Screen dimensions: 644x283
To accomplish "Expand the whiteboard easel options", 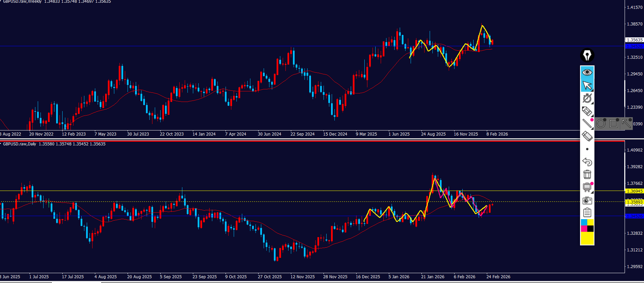I will (587, 187).
